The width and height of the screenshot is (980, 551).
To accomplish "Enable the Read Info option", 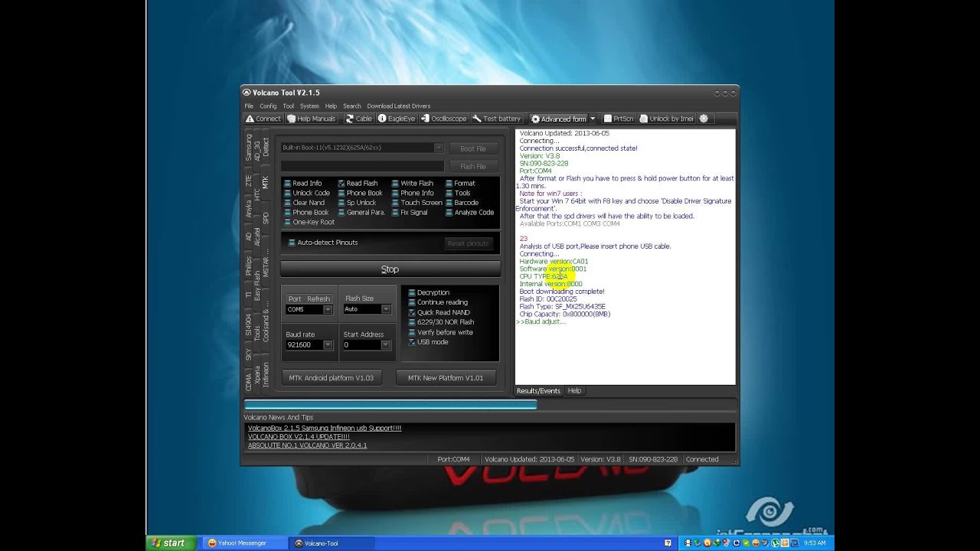I will click(x=303, y=184).
